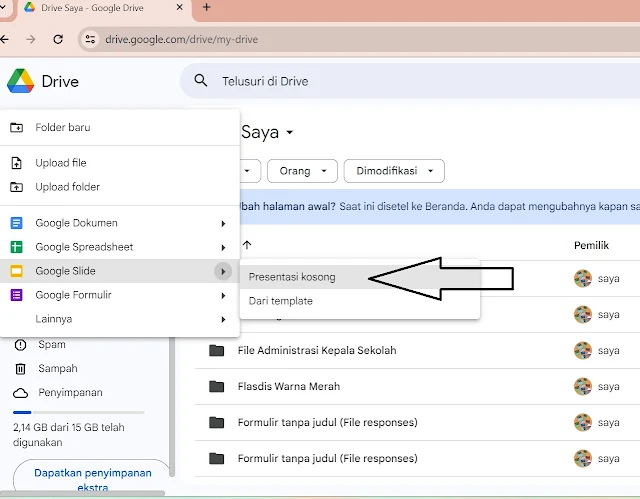Open Flasdis Warna Merah folder

tap(289, 386)
